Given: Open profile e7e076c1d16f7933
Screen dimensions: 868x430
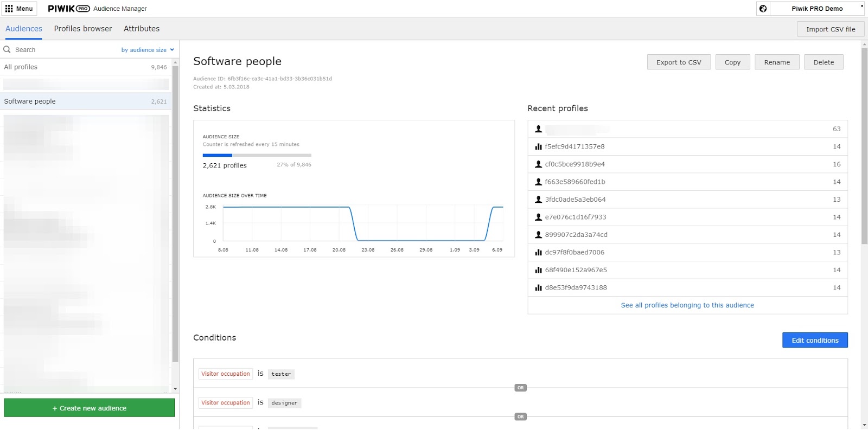Looking at the screenshot, I should tap(576, 217).
